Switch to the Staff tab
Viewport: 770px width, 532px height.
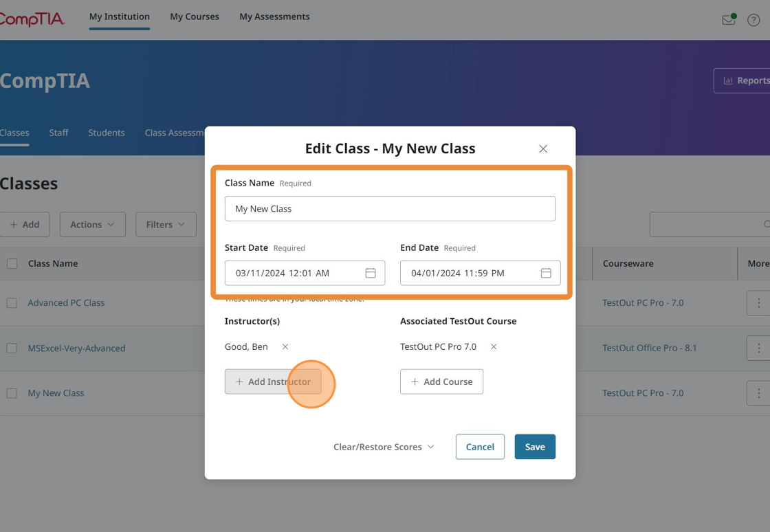[58, 133]
